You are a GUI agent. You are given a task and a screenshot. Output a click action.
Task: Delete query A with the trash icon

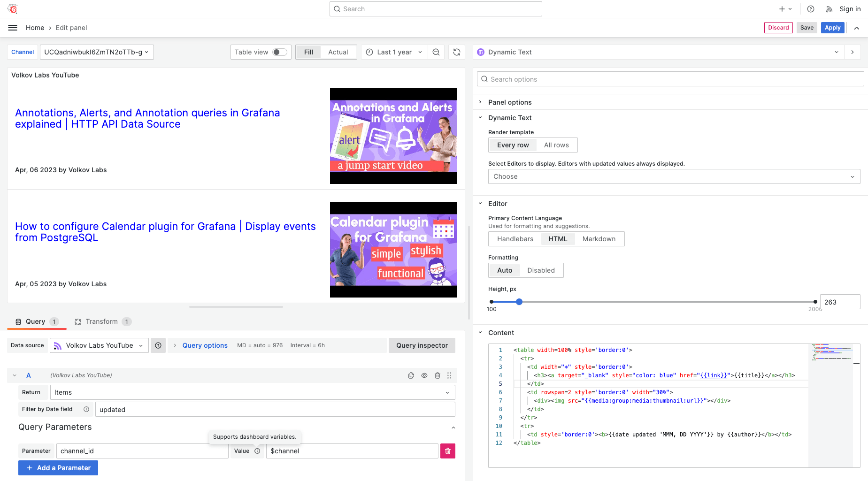click(438, 375)
